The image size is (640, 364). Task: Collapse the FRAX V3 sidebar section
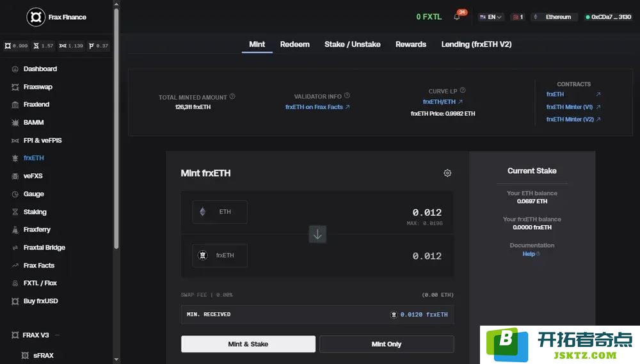pos(57,335)
